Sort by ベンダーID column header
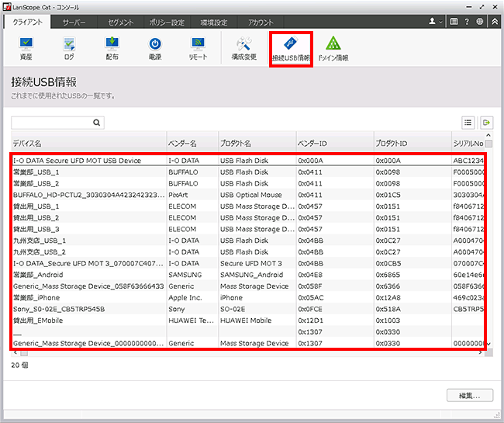 (x=335, y=144)
